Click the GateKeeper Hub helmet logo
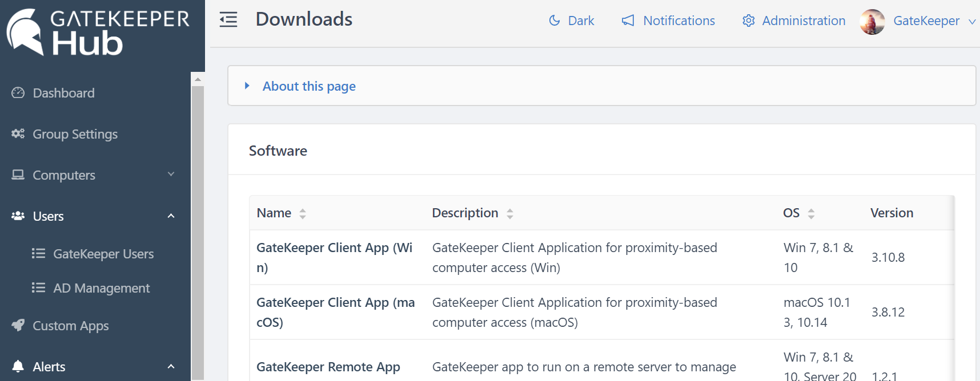 [x=25, y=32]
